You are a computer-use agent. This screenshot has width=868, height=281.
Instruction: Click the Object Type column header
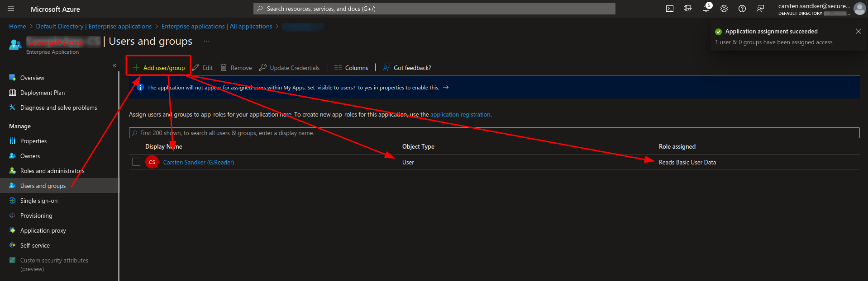click(418, 146)
